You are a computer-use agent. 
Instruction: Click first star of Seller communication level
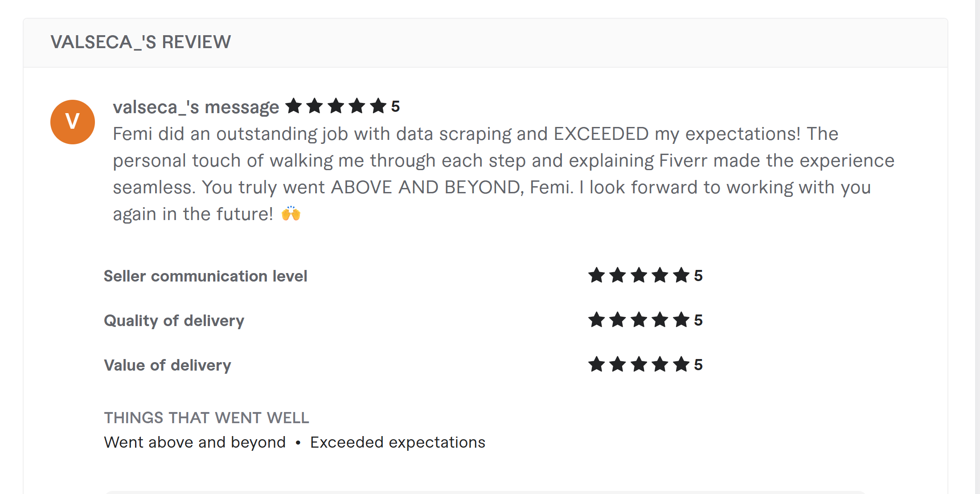point(596,275)
